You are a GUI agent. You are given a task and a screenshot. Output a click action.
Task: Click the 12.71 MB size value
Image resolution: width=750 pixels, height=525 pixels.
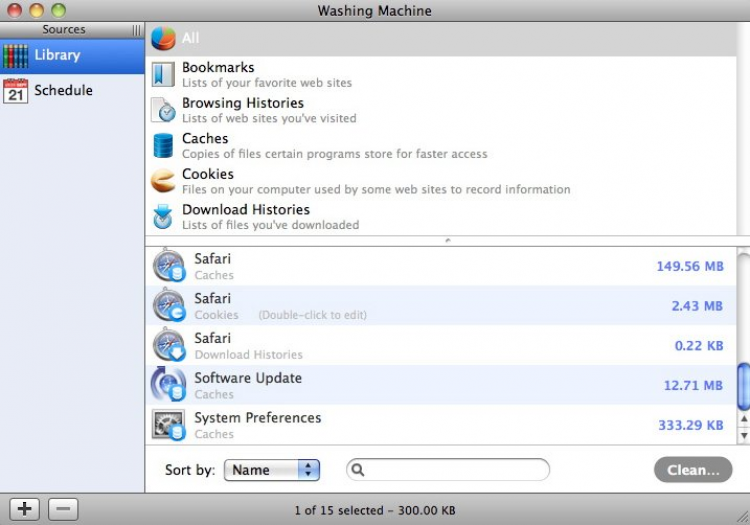click(x=693, y=385)
